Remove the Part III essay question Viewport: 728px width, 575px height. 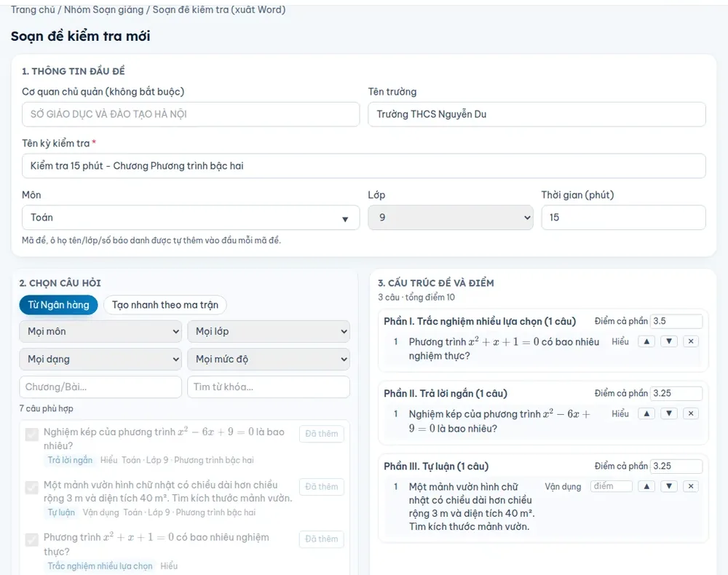(691, 486)
